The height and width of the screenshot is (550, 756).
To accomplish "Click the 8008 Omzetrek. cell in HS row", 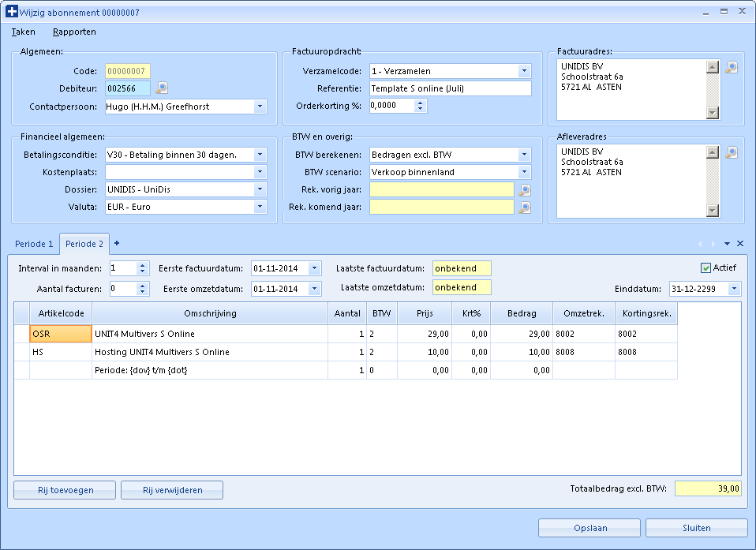I will point(584,352).
